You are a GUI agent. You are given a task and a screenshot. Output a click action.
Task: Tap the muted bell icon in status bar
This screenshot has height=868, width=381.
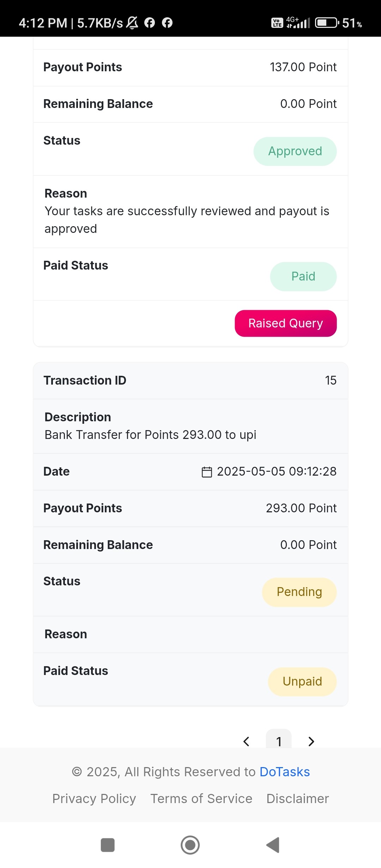coord(132,23)
